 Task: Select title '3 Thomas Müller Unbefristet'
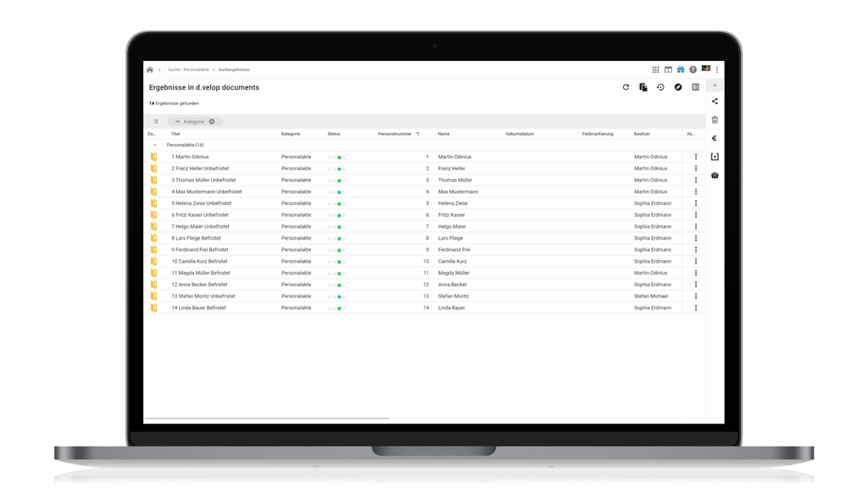coord(203,180)
